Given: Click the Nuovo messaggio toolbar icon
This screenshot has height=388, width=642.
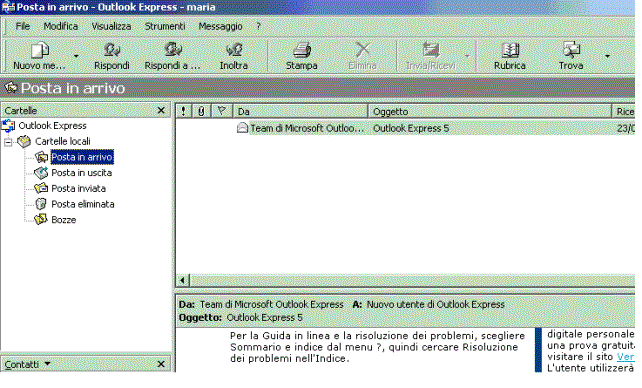Looking at the screenshot, I should point(40,51).
